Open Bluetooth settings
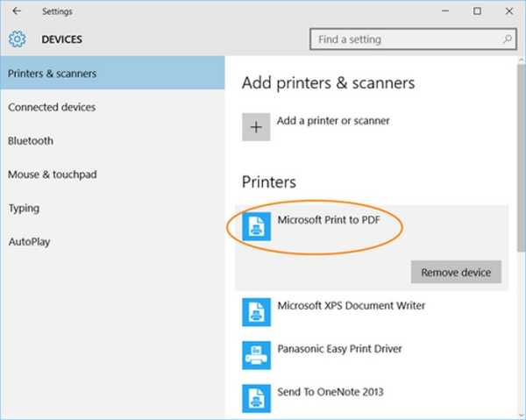The width and height of the screenshot is (526, 420). [31, 140]
